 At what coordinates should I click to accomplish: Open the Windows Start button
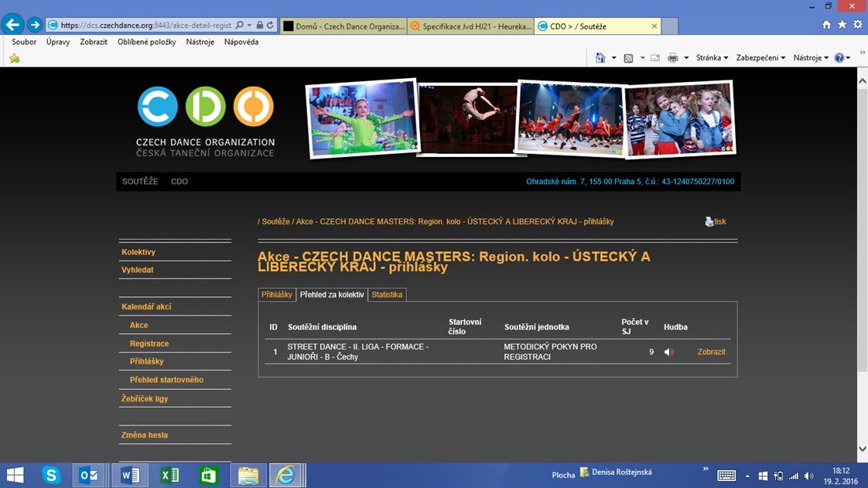[x=15, y=476]
